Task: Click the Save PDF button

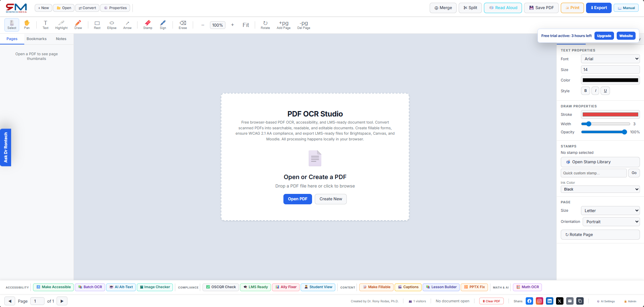Action: (x=541, y=8)
